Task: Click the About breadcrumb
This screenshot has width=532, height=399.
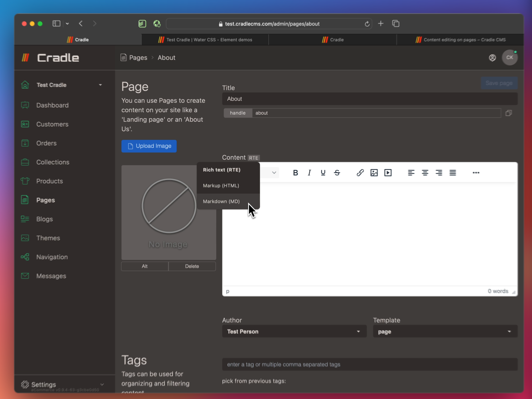Action: pos(166,58)
